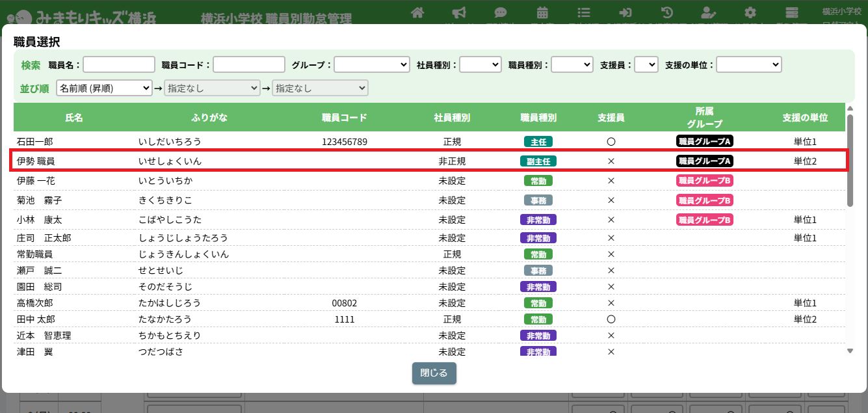The height and width of the screenshot is (413, 868).
Task: Click 職員グループB badge in 伊藤 一花 row
Action: point(705,180)
